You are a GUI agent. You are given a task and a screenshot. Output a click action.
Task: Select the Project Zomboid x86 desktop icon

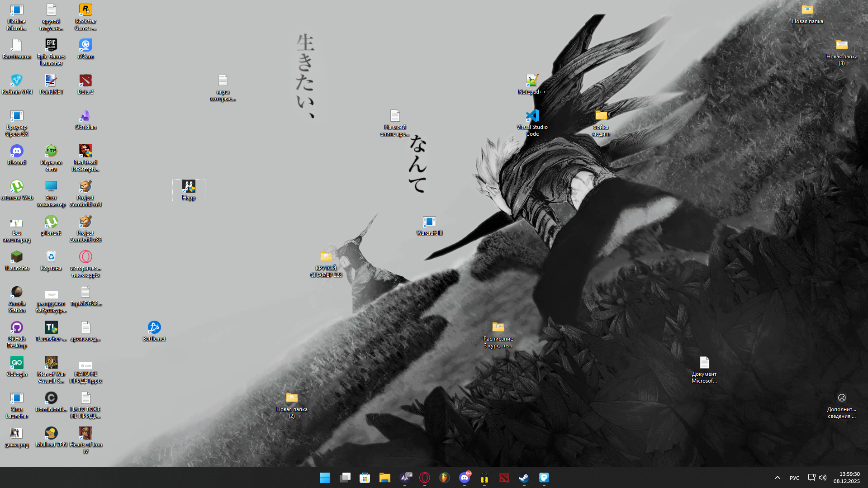tap(85, 229)
